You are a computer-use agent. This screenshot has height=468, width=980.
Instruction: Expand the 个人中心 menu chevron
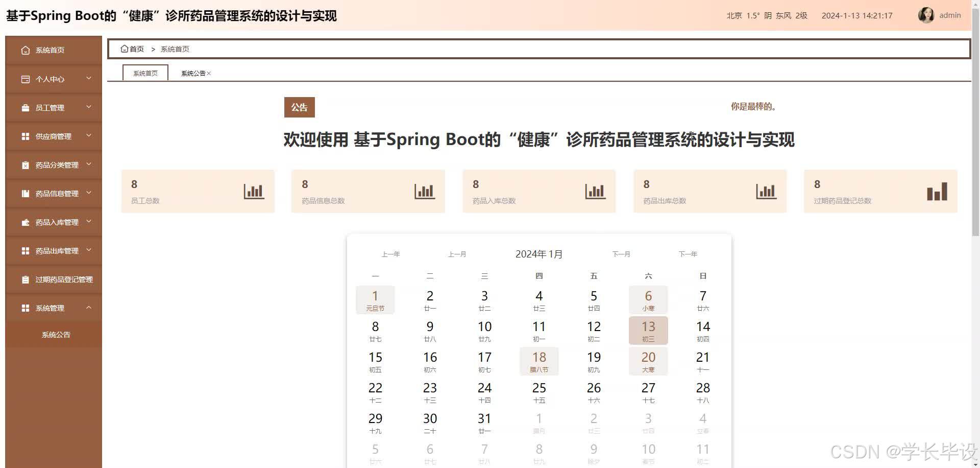point(89,78)
